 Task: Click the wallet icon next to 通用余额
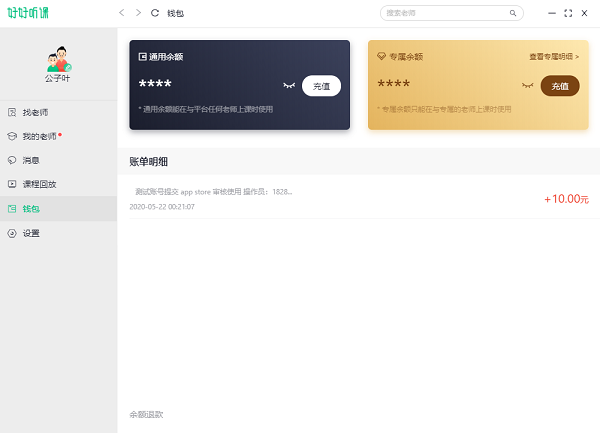(142, 57)
